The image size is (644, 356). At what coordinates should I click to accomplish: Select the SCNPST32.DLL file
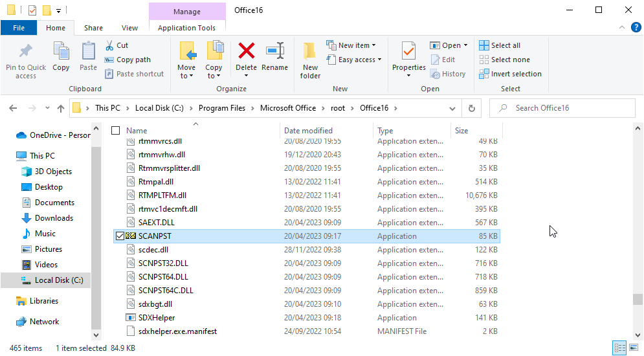pyautogui.click(x=164, y=263)
